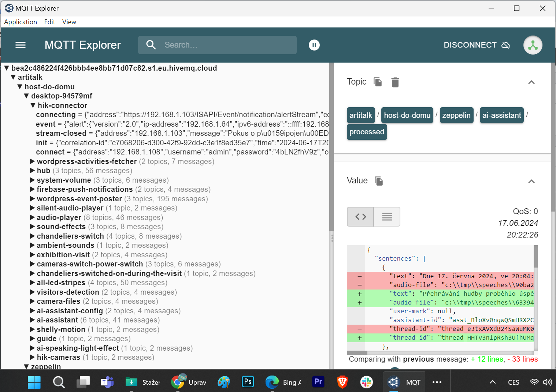Open the hamburger navigation menu
The height and width of the screenshot is (392, 556).
coord(21,45)
